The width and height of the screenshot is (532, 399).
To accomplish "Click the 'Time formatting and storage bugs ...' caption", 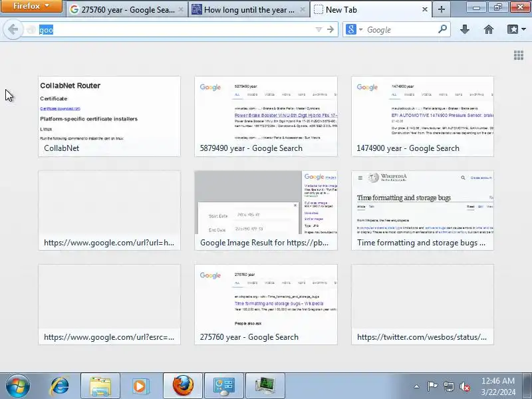I will click(421, 243).
